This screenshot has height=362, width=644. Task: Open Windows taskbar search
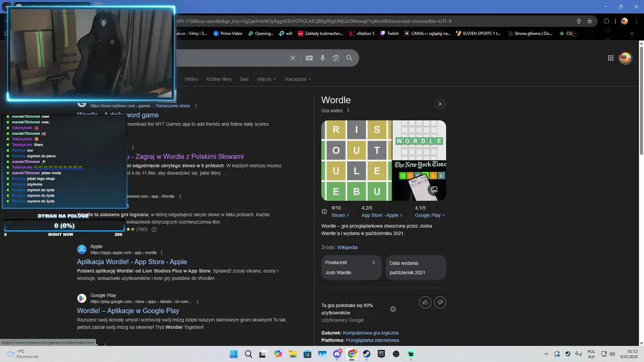click(x=249, y=354)
